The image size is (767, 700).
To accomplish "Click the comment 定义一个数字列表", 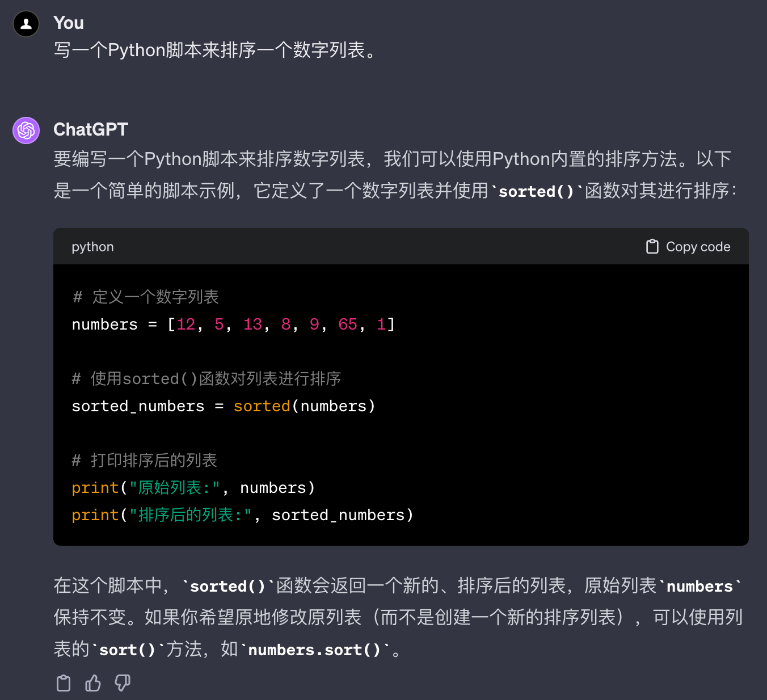I will click(x=146, y=297).
